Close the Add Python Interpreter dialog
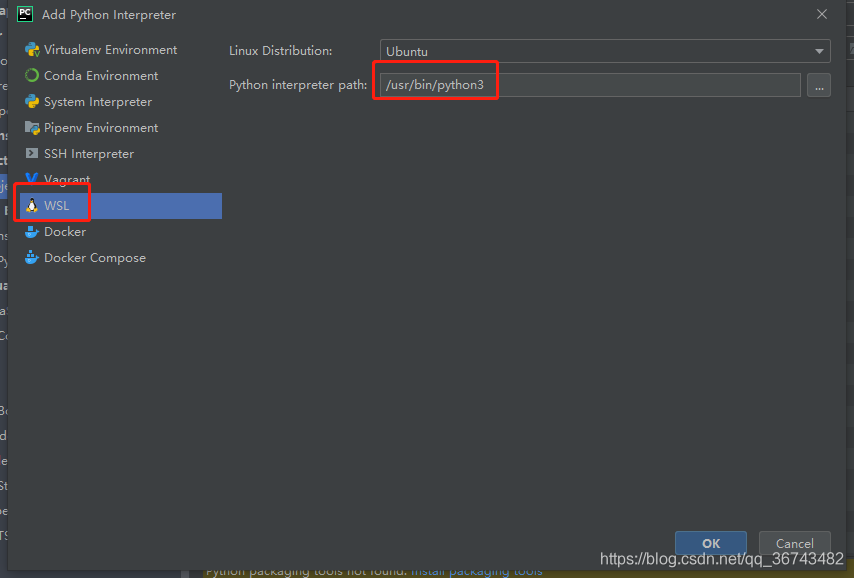This screenshot has height=578, width=854. click(822, 14)
